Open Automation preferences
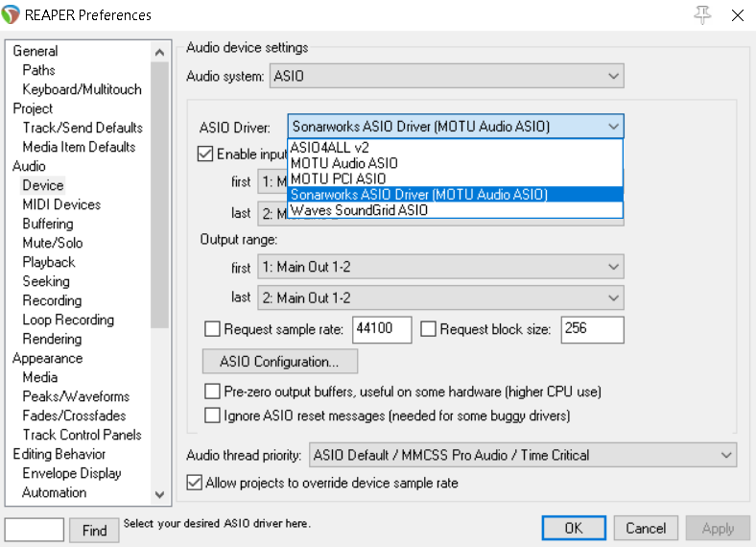Image resolution: width=756 pixels, height=547 pixels. pos(55,492)
